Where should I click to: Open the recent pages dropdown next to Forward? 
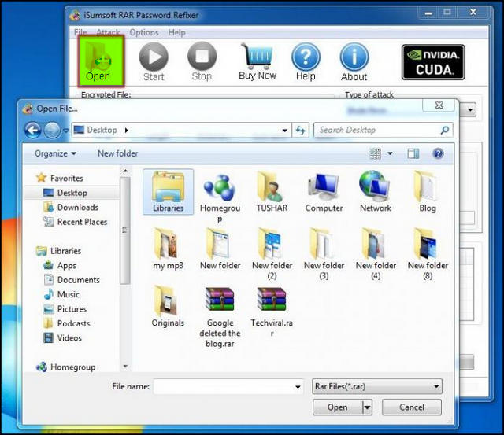[66, 131]
